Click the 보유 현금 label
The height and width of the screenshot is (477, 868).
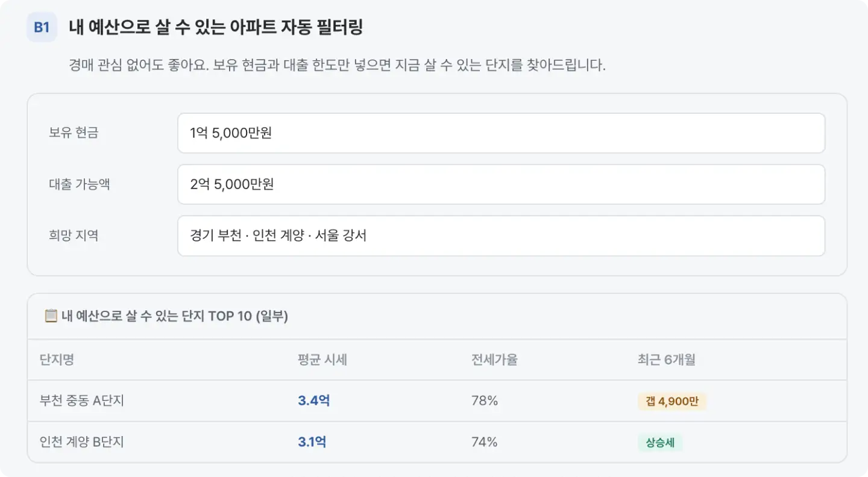[74, 133]
